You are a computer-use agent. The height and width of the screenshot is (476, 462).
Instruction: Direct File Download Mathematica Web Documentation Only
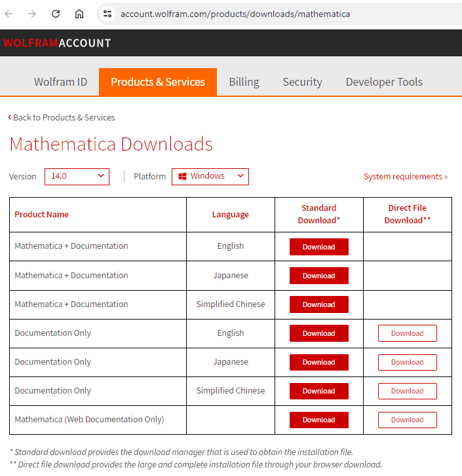[408, 420]
